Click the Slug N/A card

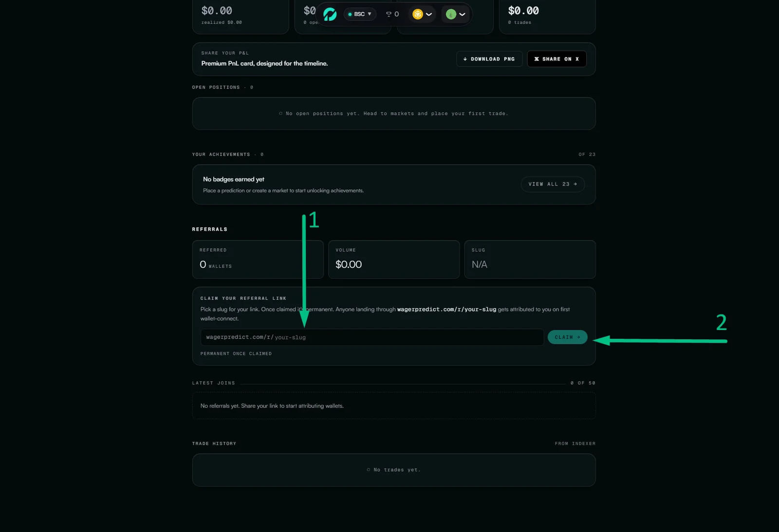(x=530, y=259)
